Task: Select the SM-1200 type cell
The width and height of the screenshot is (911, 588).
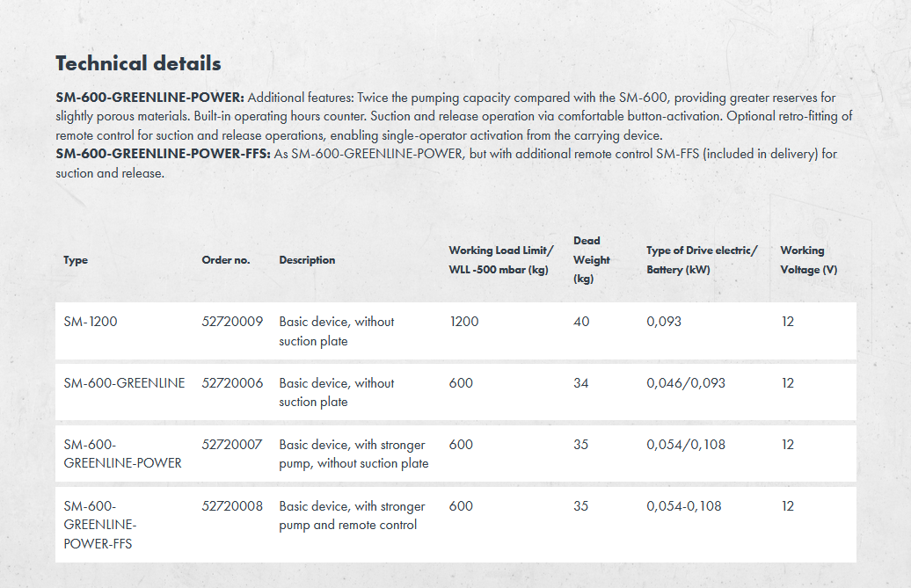Action: [x=91, y=322]
